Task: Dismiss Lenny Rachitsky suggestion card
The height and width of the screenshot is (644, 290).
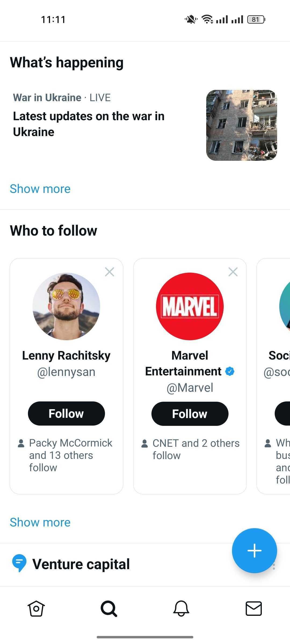Action: click(110, 272)
